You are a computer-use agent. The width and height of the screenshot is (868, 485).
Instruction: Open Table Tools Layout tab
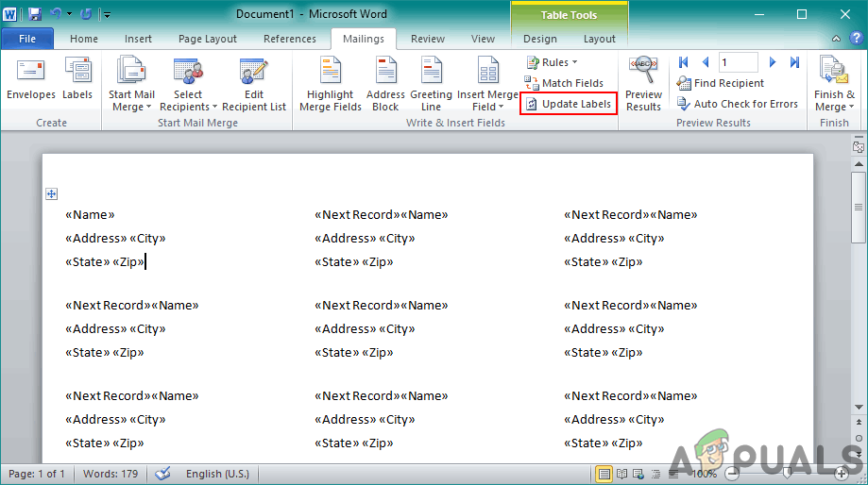point(599,39)
